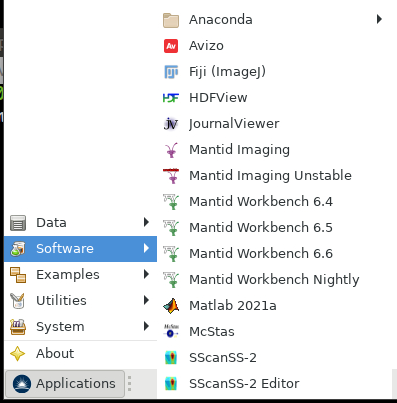
Task: Click the Utilities category icon
Action: coord(17,301)
